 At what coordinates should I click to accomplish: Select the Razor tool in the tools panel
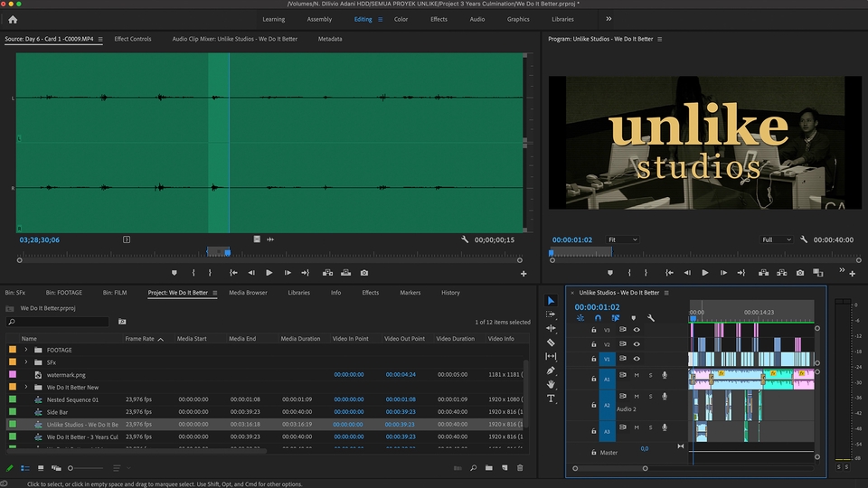[x=551, y=343]
